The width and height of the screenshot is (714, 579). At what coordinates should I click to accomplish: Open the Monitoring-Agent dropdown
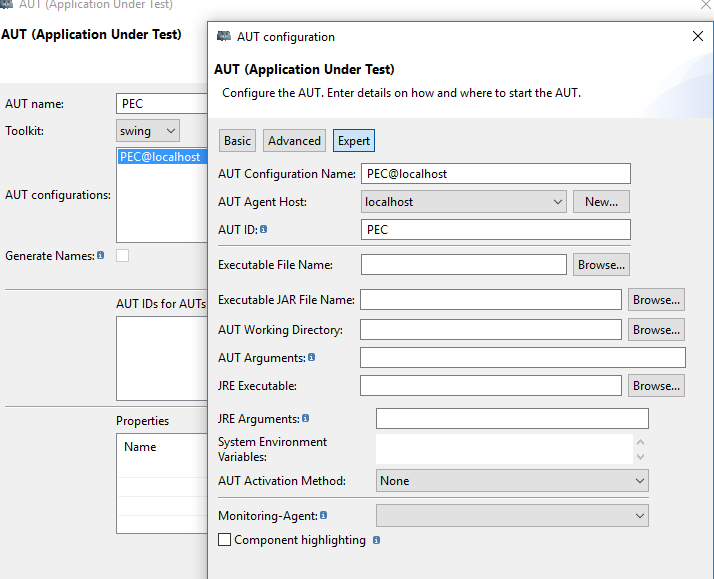click(512, 516)
